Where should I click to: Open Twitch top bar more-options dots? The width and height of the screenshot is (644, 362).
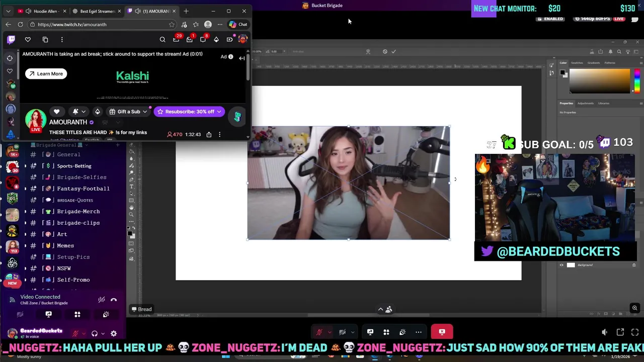coord(62,39)
